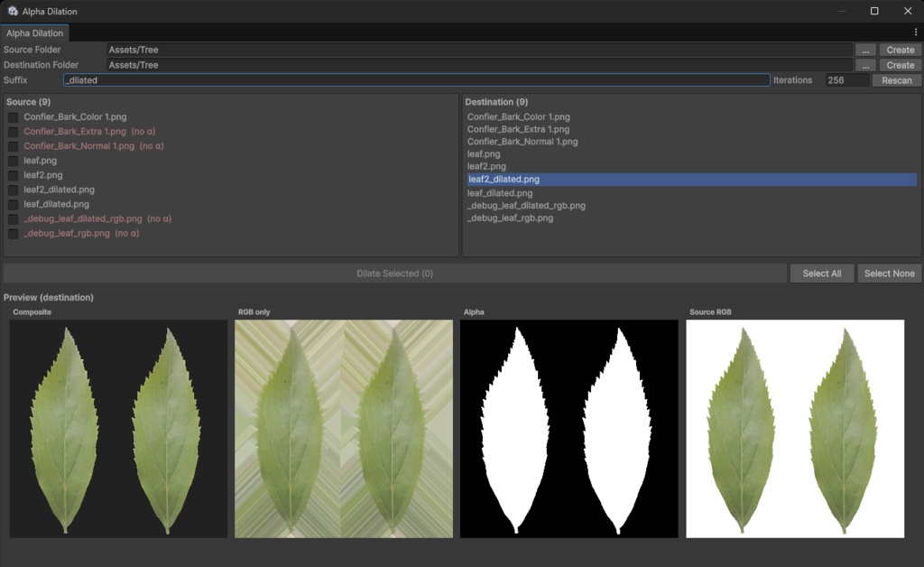Open the three-dot window options menu

[x=915, y=33]
